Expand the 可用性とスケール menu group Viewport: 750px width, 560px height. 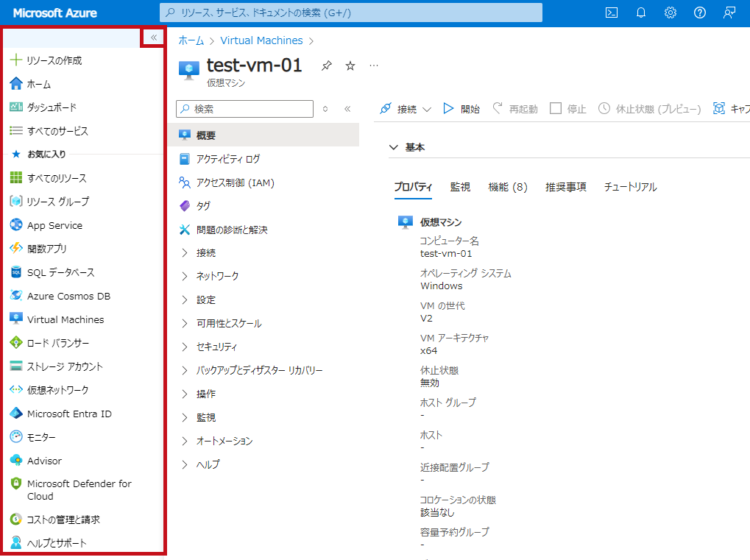(185, 323)
